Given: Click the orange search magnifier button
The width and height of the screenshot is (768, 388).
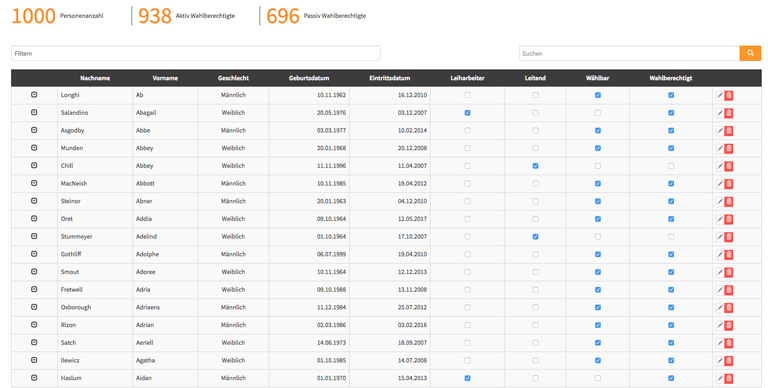Looking at the screenshot, I should (750, 53).
